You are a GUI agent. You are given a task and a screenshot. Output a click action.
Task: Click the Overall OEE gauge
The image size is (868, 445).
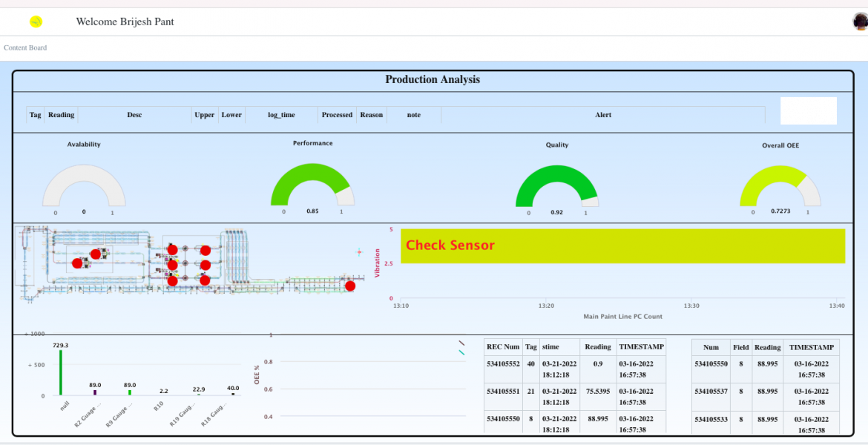(x=780, y=187)
